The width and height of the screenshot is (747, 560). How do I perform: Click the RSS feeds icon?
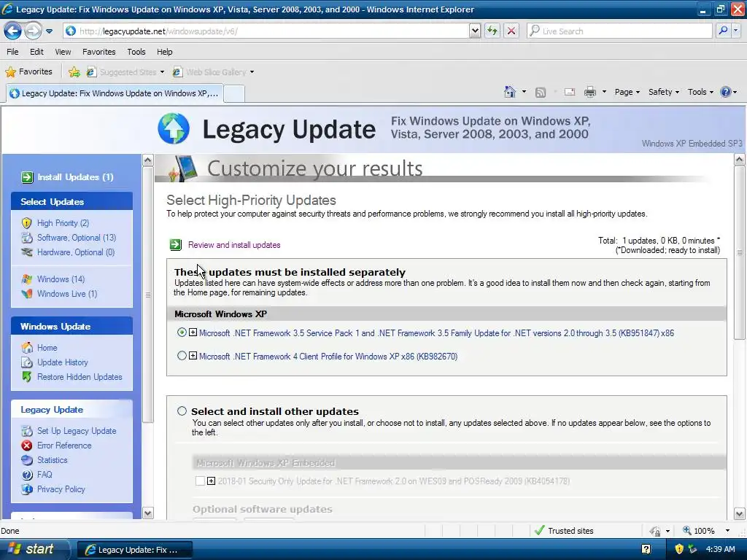tap(541, 93)
